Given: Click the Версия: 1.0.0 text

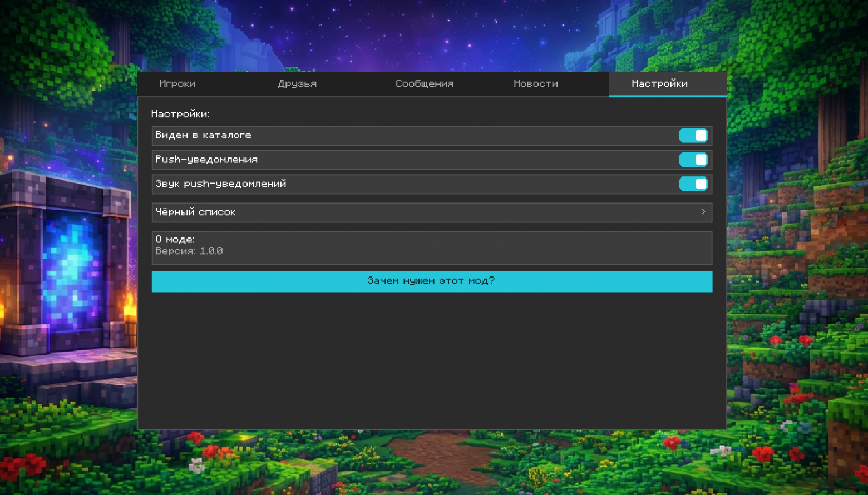Looking at the screenshot, I should [189, 251].
